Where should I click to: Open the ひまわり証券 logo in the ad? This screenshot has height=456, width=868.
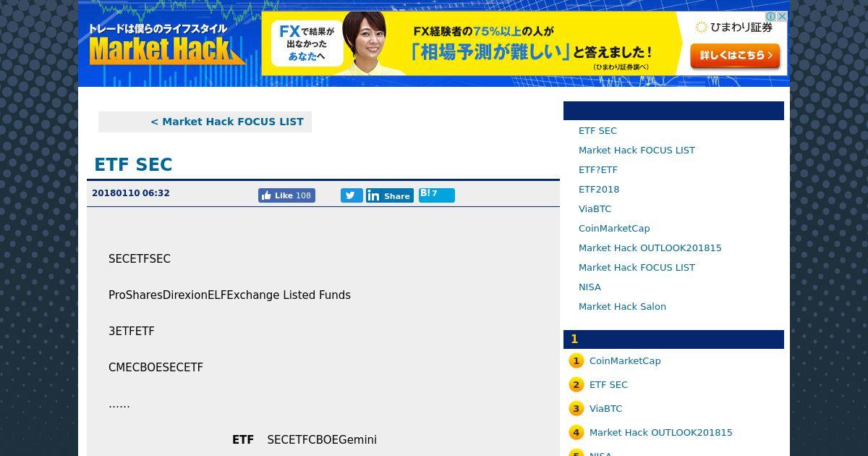point(734,28)
